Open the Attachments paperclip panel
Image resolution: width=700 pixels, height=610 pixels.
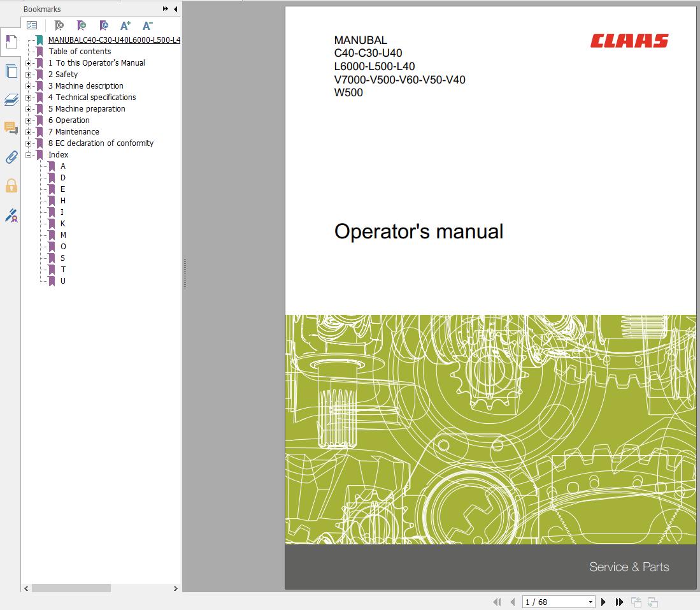11,157
